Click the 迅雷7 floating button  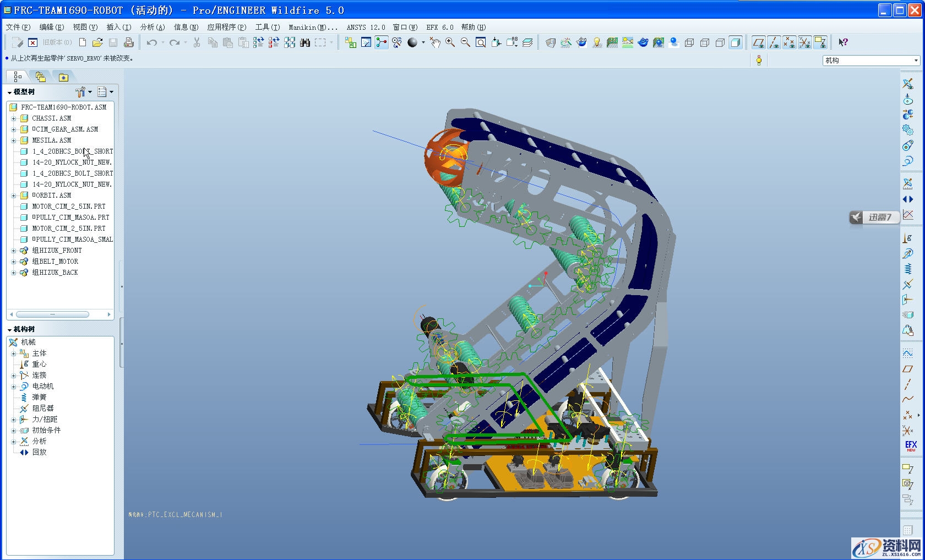click(x=874, y=218)
